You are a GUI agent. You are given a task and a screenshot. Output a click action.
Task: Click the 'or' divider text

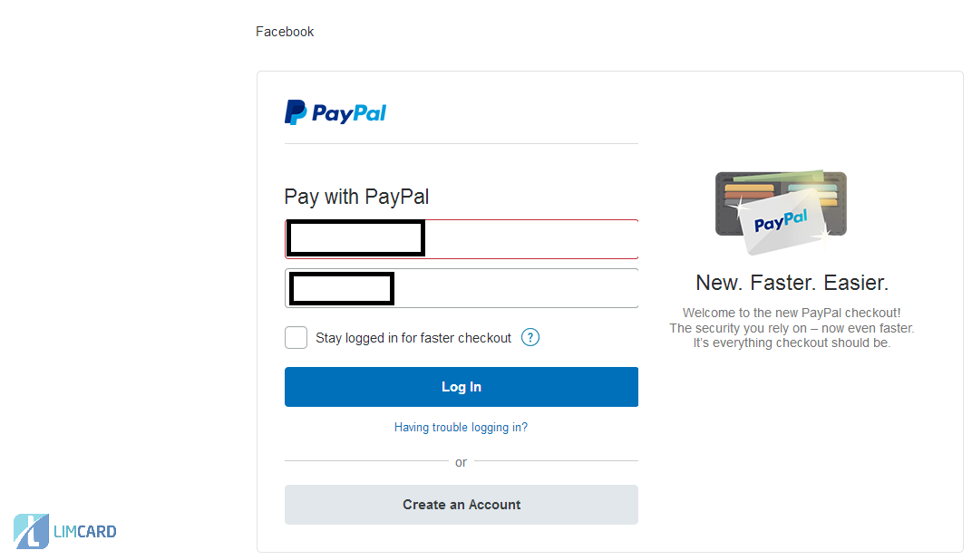461,462
